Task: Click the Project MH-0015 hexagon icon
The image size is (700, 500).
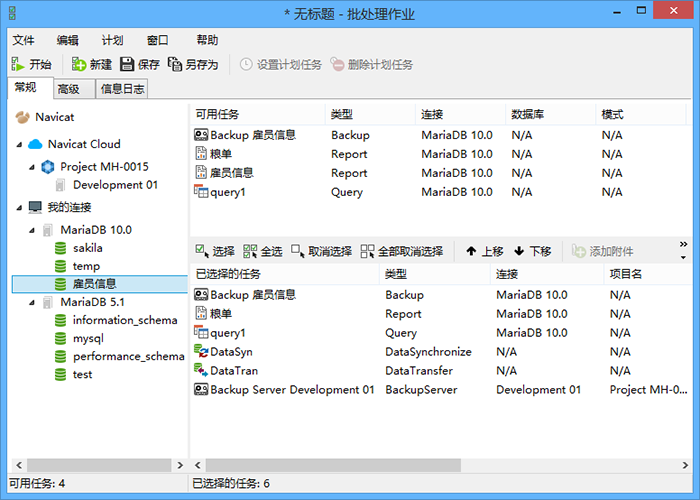Action: [48, 167]
